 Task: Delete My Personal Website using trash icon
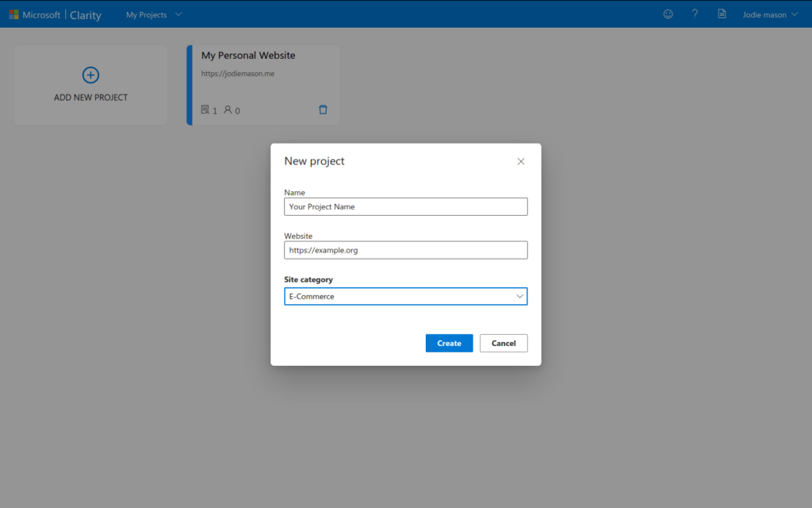[x=323, y=110]
